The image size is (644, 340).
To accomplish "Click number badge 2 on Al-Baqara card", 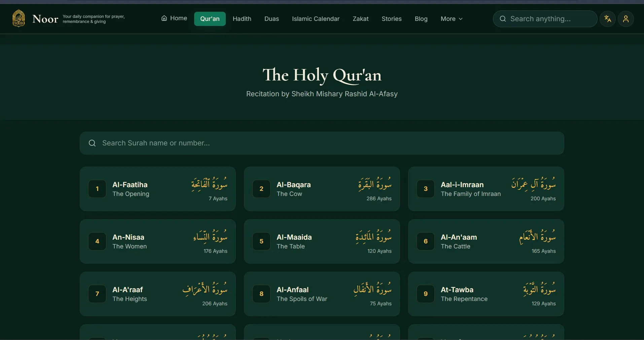I will 261,189.
